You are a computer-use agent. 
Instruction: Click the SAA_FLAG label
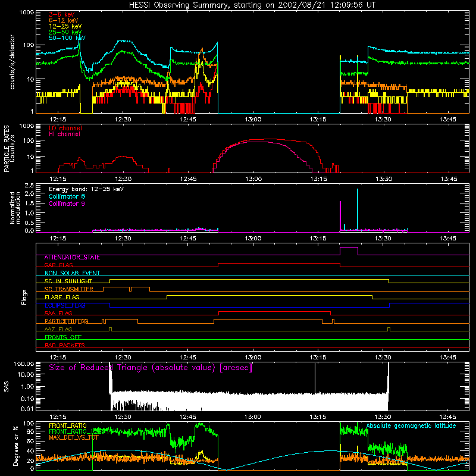(58, 314)
